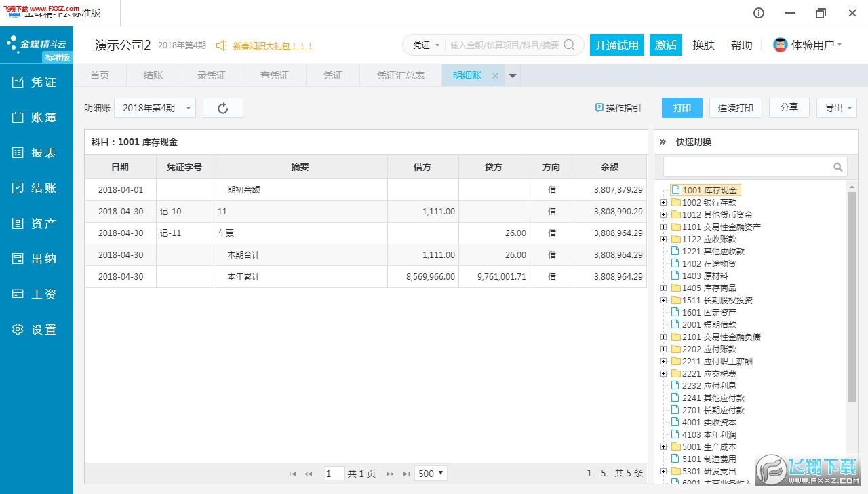Click the 连续打印 button
The image size is (868, 494).
tap(736, 108)
